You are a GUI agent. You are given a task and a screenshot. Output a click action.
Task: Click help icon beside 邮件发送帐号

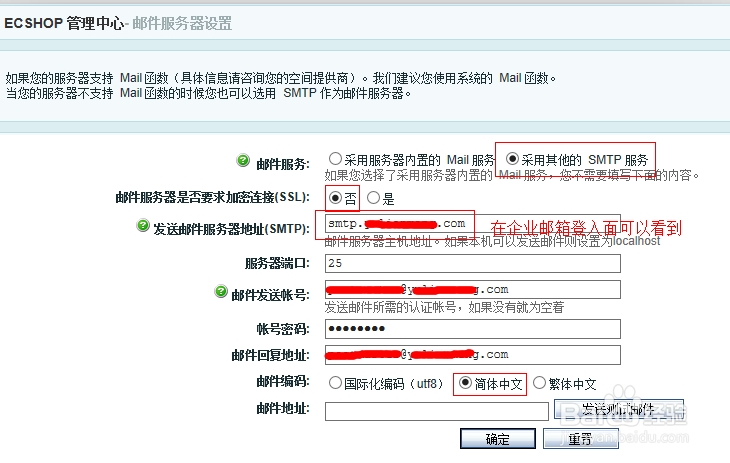coord(221,292)
